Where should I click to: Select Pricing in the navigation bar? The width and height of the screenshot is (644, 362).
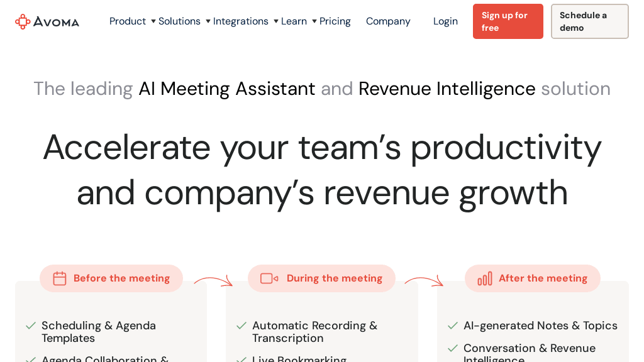[x=335, y=21]
